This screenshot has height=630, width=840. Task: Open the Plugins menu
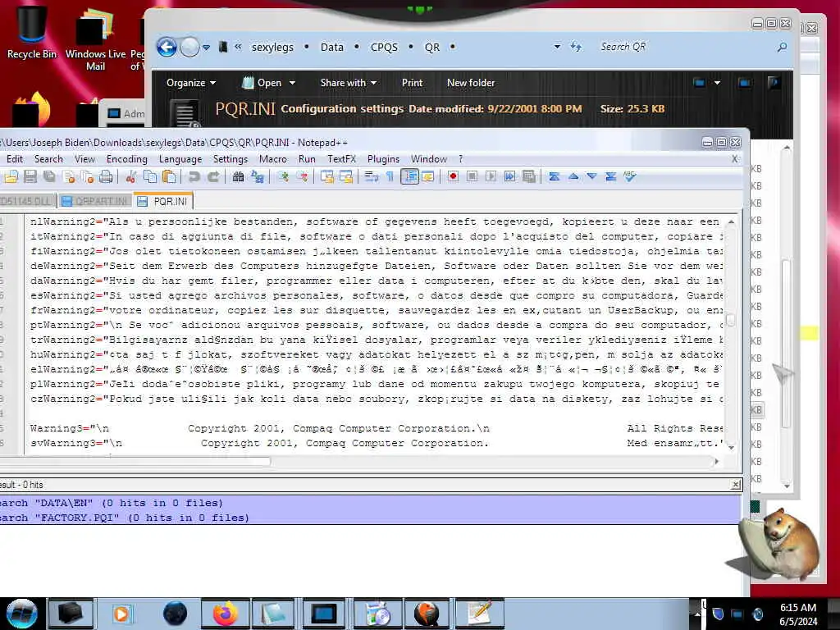[x=384, y=159]
